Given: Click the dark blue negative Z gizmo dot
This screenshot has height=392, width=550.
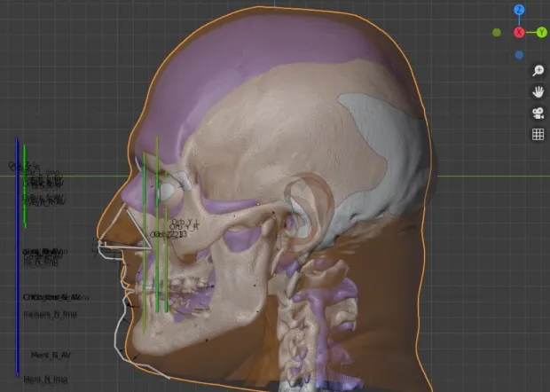Looking at the screenshot, I should [x=519, y=55].
